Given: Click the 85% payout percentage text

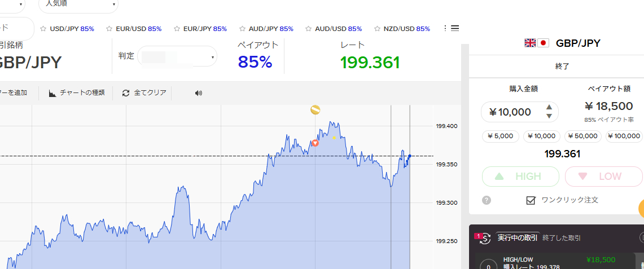Looking at the screenshot, I should [x=255, y=62].
